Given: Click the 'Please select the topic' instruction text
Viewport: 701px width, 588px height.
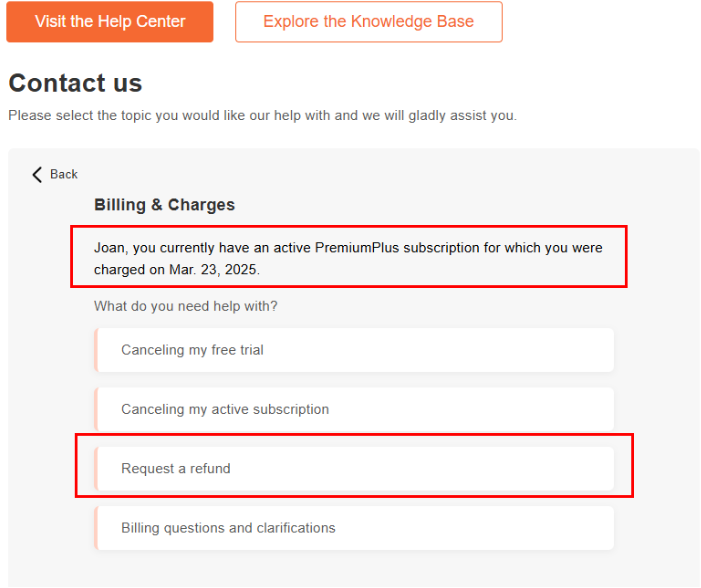Looking at the screenshot, I should (x=262, y=116).
